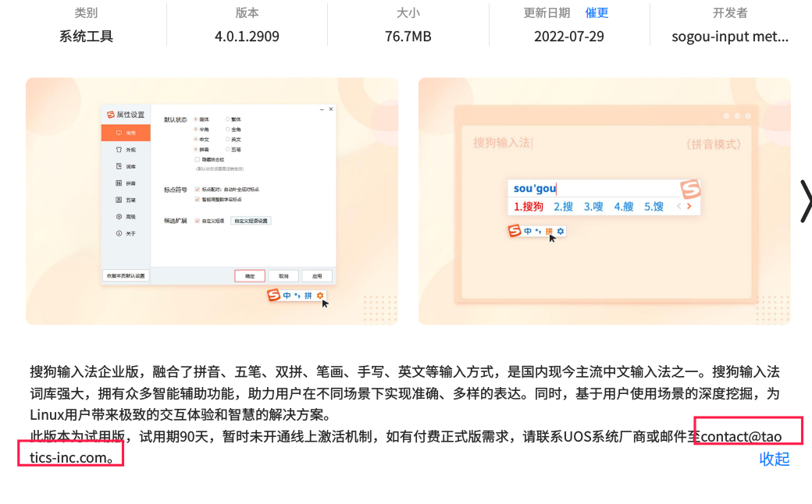Click the 系统工具 category value
The image size is (812, 504).
[x=86, y=36]
